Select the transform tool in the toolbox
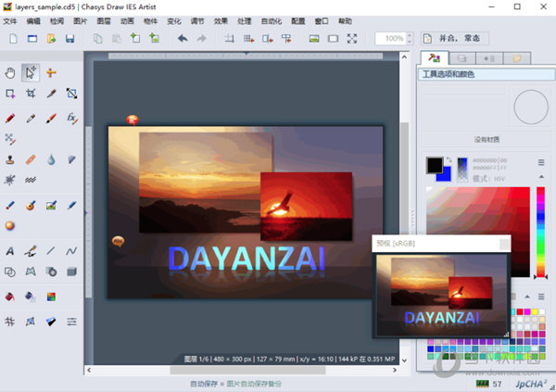 [x=71, y=94]
